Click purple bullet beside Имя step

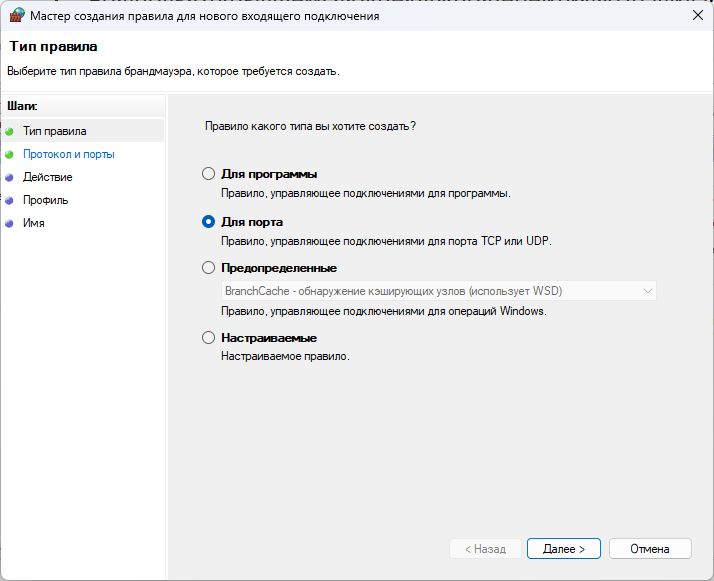pyautogui.click(x=9, y=224)
